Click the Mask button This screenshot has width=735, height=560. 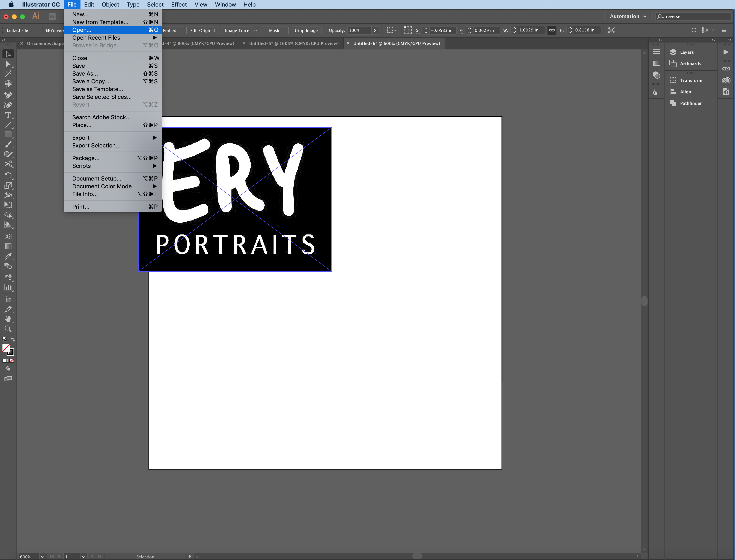pyautogui.click(x=274, y=30)
